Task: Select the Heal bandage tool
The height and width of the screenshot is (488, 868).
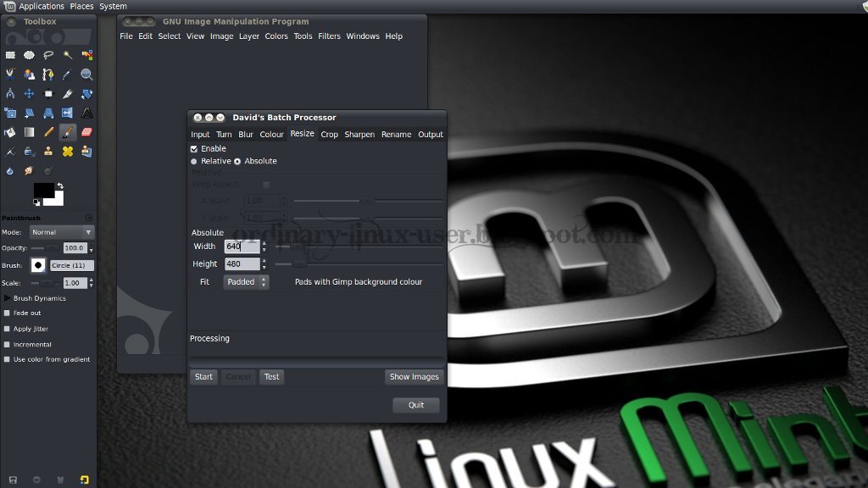Action: pyautogui.click(x=68, y=152)
